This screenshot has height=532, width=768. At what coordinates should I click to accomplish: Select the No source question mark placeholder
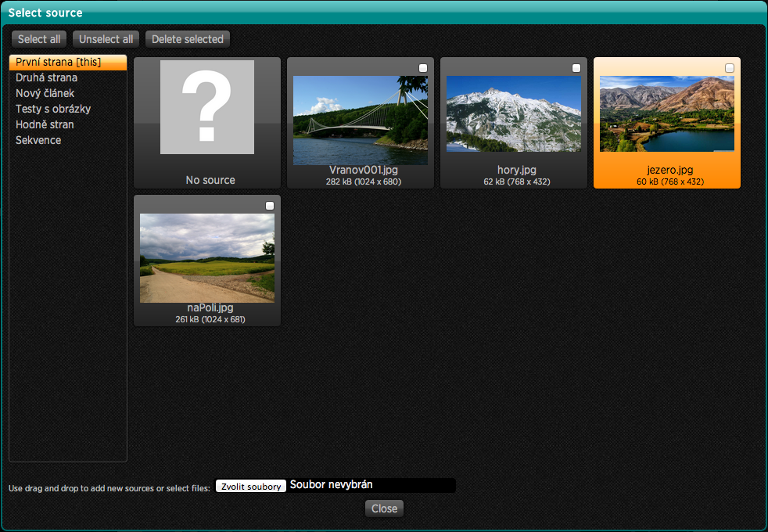click(206, 107)
